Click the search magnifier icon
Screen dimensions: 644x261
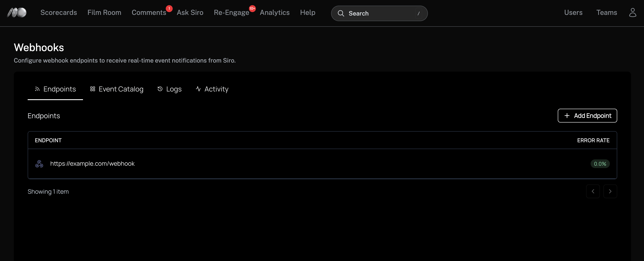click(341, 13)
